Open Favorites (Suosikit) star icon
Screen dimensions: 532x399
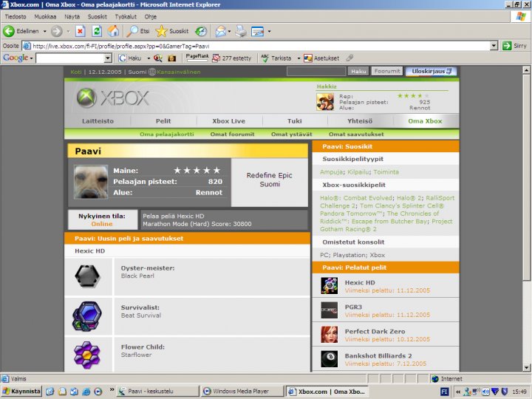click(x=162, y=31)
